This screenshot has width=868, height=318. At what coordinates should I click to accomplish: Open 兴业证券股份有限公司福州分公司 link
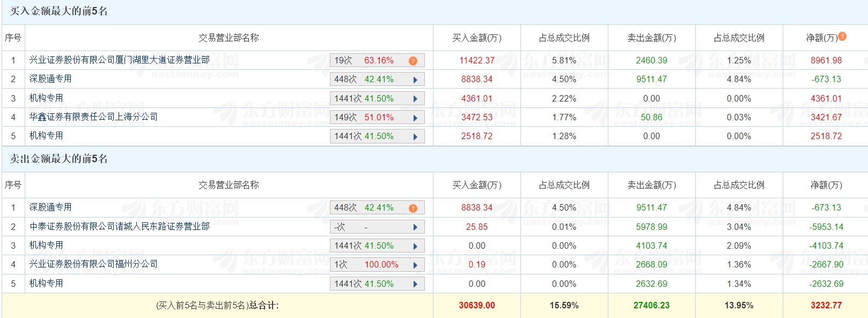click(x=93, y=264)
